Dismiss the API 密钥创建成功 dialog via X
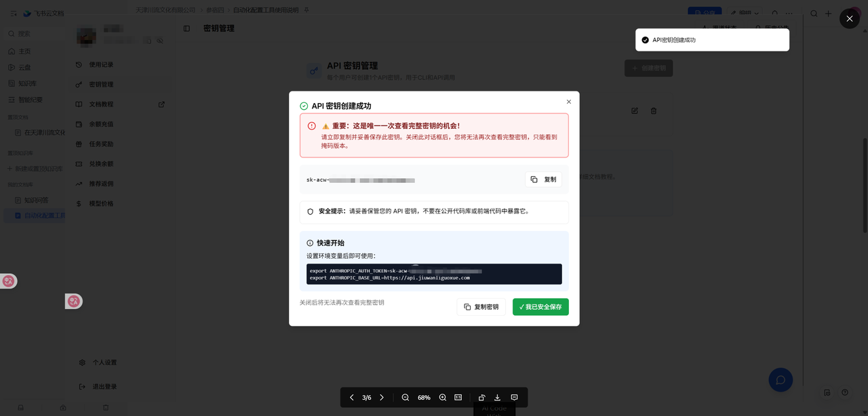 tap(569, 102)
